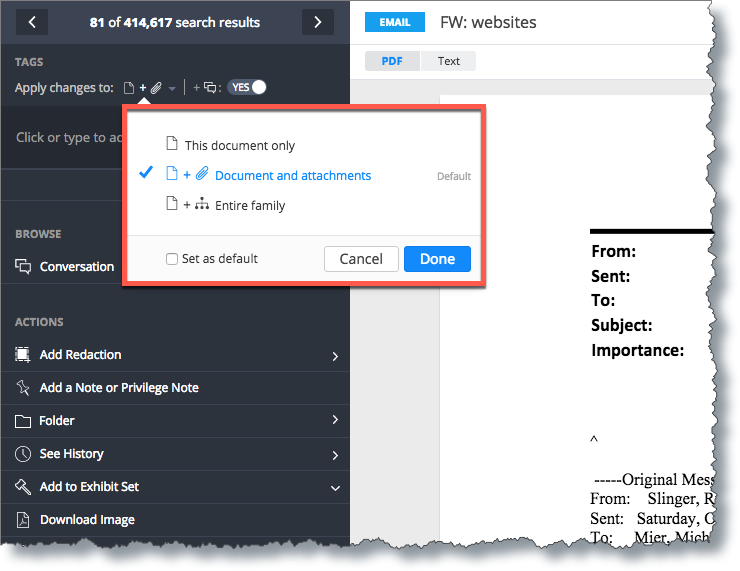
Task: Toggle the YES conversation switch off
Action: click(247, 87)
